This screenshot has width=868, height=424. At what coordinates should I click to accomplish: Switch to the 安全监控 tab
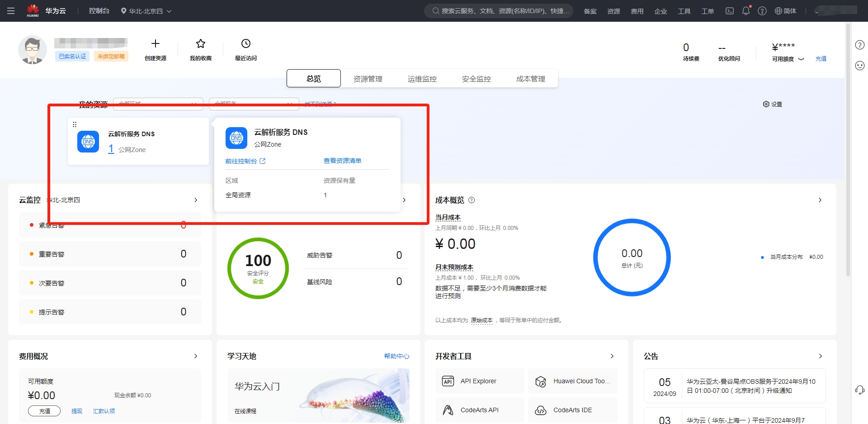tap(476, 79)
